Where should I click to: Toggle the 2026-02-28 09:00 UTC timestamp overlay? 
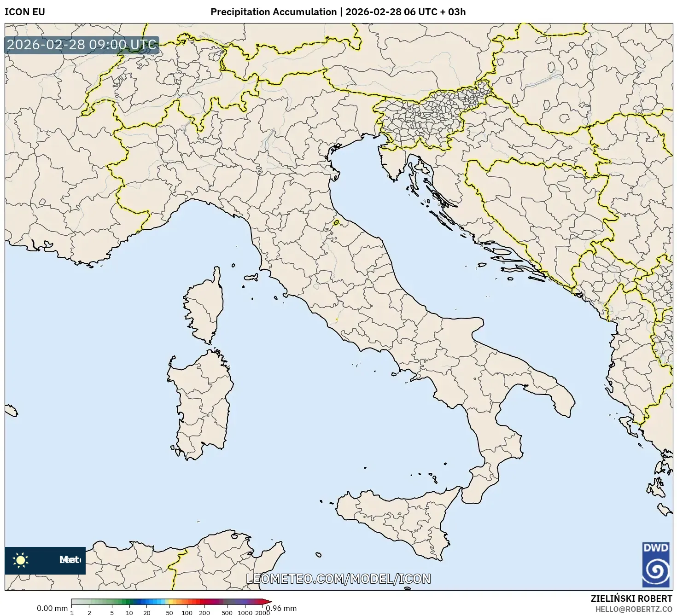81,45
